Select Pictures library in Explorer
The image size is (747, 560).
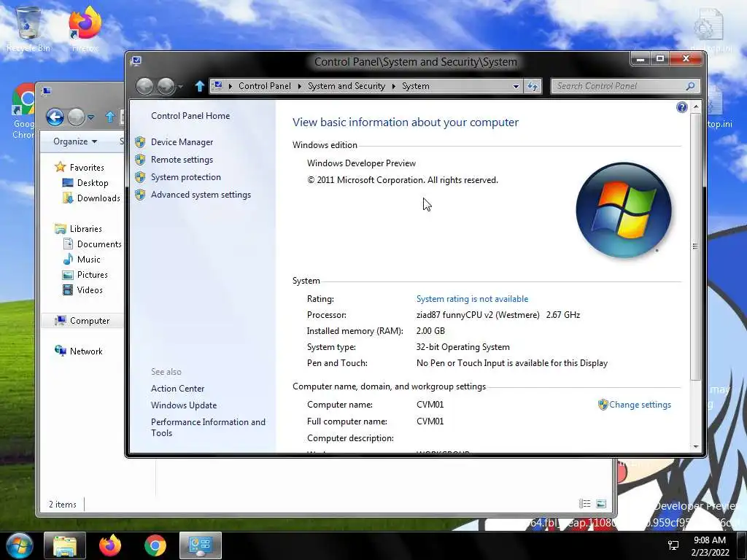[93, 275]
